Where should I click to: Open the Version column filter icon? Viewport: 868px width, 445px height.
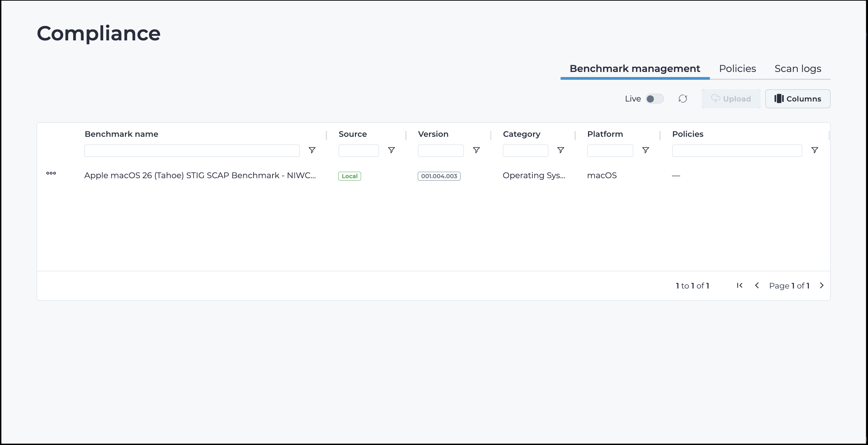tap(476, 150)
